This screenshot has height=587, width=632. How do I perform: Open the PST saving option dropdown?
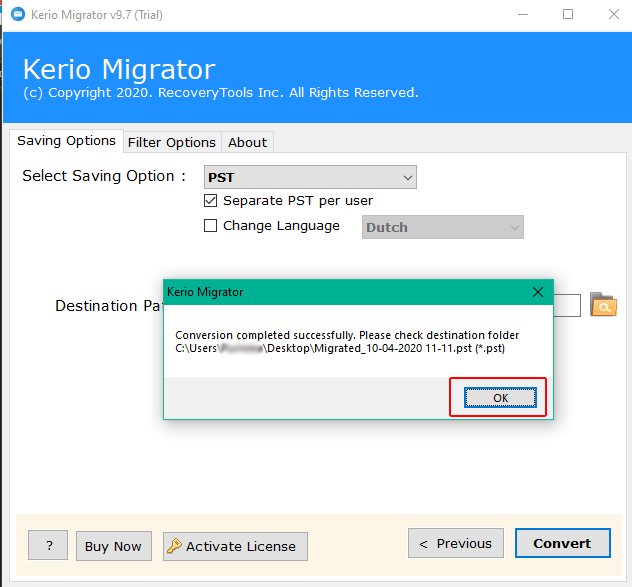coord(310,177)
